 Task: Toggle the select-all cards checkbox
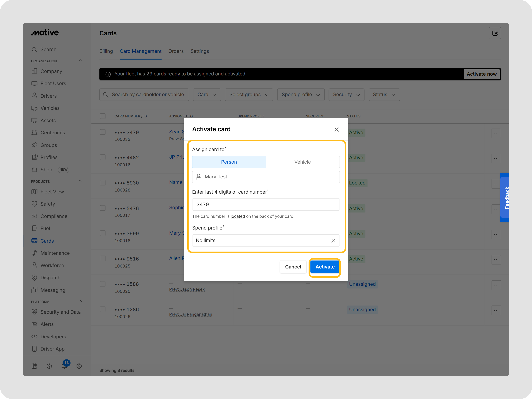[103, 116]
